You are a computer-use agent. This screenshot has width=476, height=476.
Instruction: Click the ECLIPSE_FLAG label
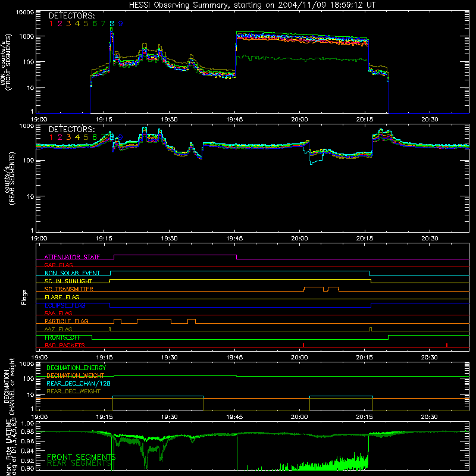pyautogui.click(x=65, y=305)
